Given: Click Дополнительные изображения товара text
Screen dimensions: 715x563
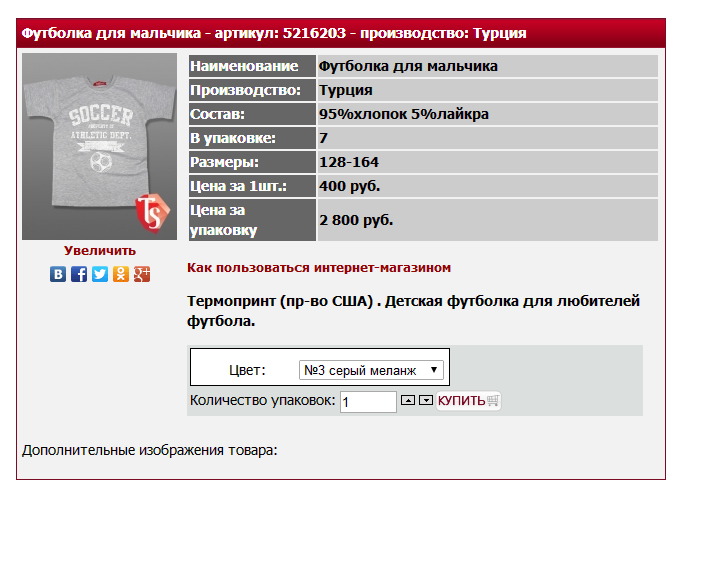Looking at the screenshot, I should [150, 450].
